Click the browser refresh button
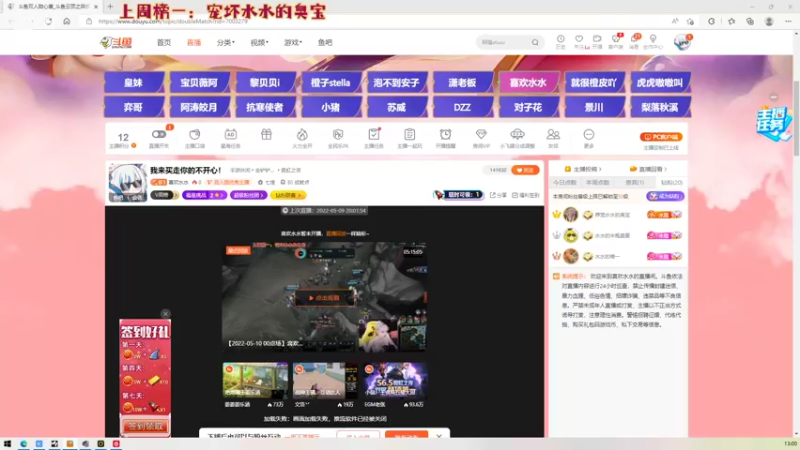The height and width of the screenshot is (450, 800). tap(48, 21)
